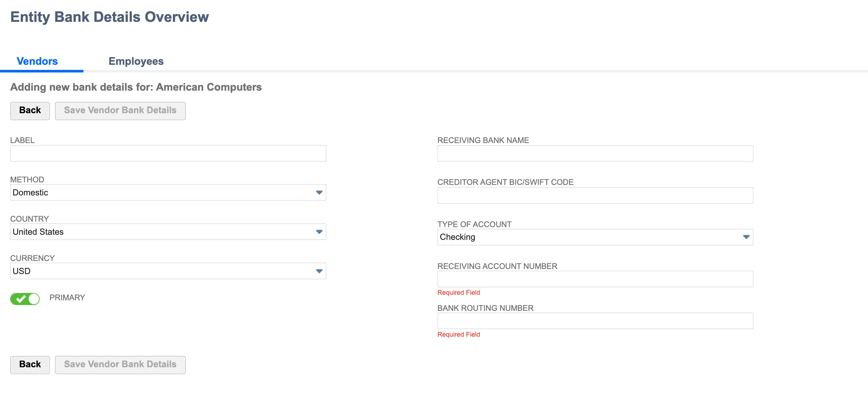Open the Country dropdown showing United States
This screenshot has width=868, height=396.
coord(168,231)
